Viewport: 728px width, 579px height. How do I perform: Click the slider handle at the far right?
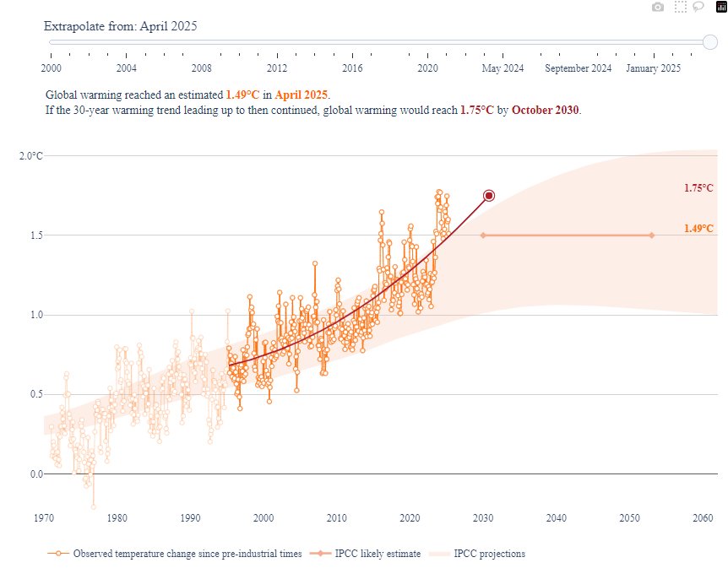pyautogui.click(x=711, y=40)
